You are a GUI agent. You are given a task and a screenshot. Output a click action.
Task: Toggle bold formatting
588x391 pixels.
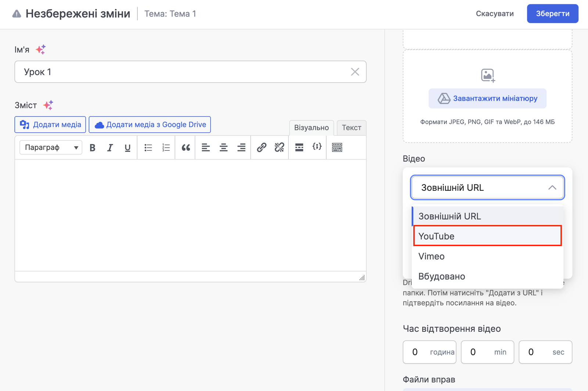pyautogui.click(x=93, y=148)
